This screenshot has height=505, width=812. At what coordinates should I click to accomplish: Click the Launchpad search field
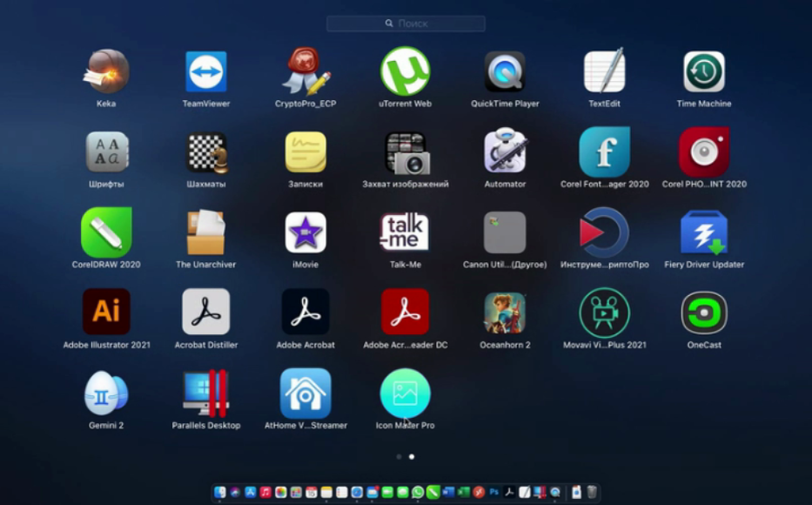[406, 23]
